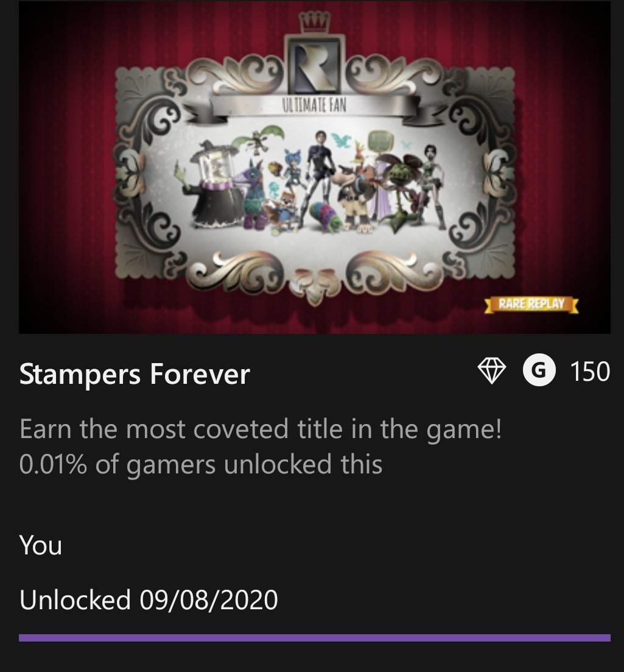
Task: Open the Stampers Forever achievement title
Action: tap(135, 374)
